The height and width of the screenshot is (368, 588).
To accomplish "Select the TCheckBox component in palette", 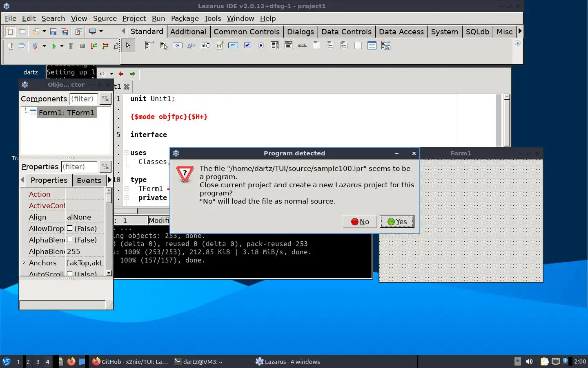I will 247,45.
